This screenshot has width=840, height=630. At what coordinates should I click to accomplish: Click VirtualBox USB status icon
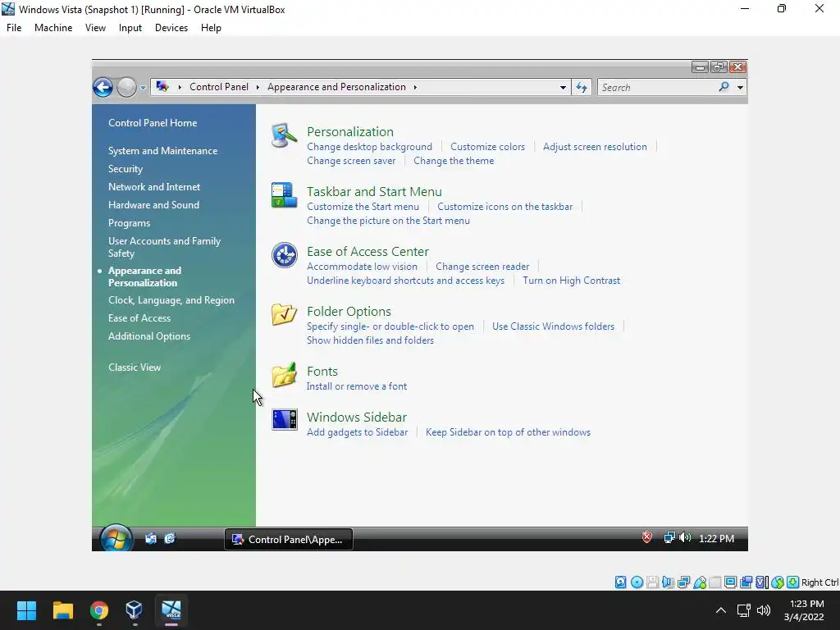click(x=700, y=582)
